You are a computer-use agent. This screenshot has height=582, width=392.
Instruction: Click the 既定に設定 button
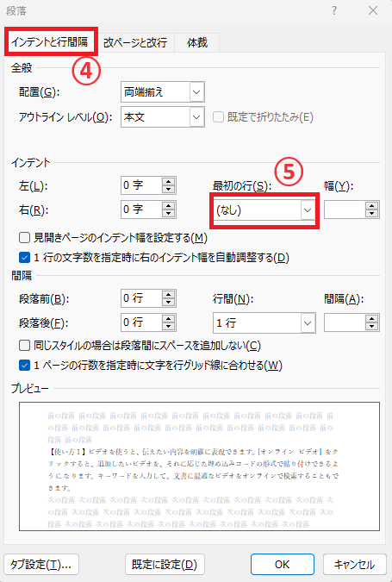165,564
